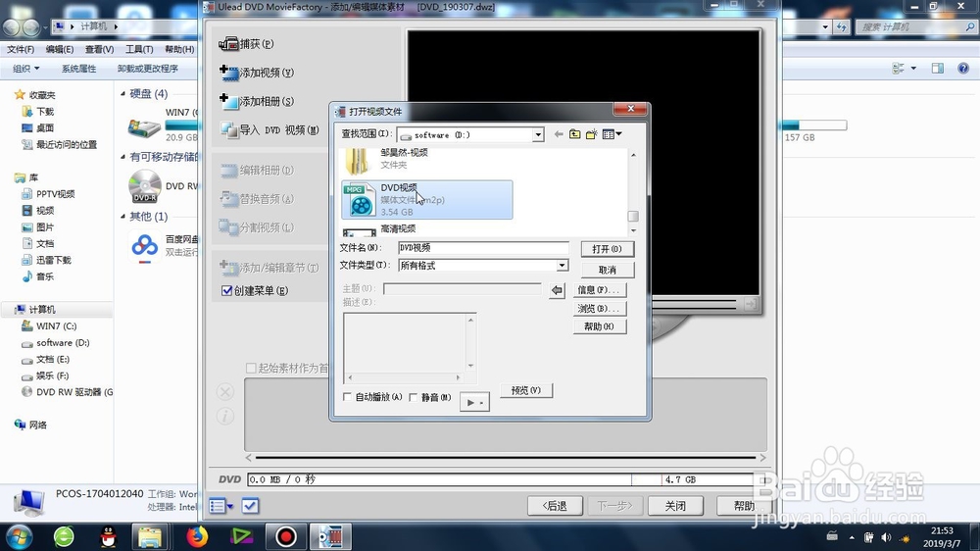Click Add Slideshow (添加相册) icon

click(228, 101)
